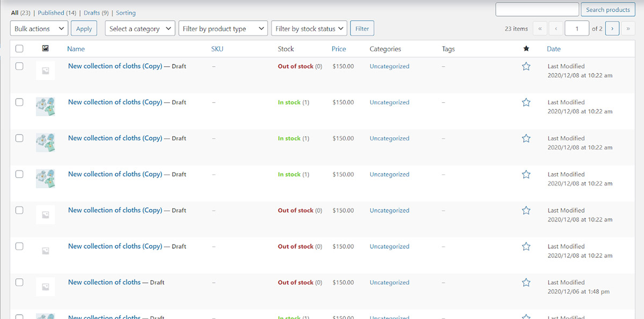Jump to last page using the double arrow

pos(628,28)
